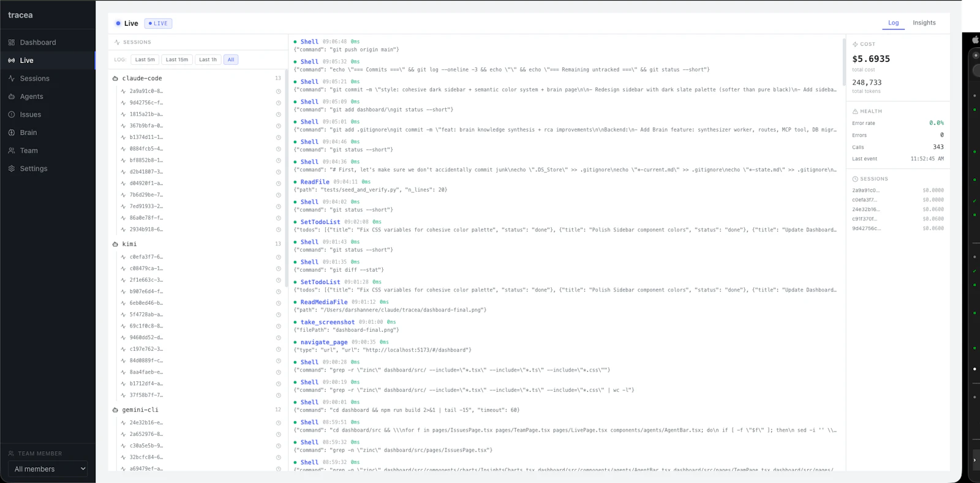The height and width of the screenshot is (483, 980).
Task: Filter log to Last 1h
Action: click(208, 59)
